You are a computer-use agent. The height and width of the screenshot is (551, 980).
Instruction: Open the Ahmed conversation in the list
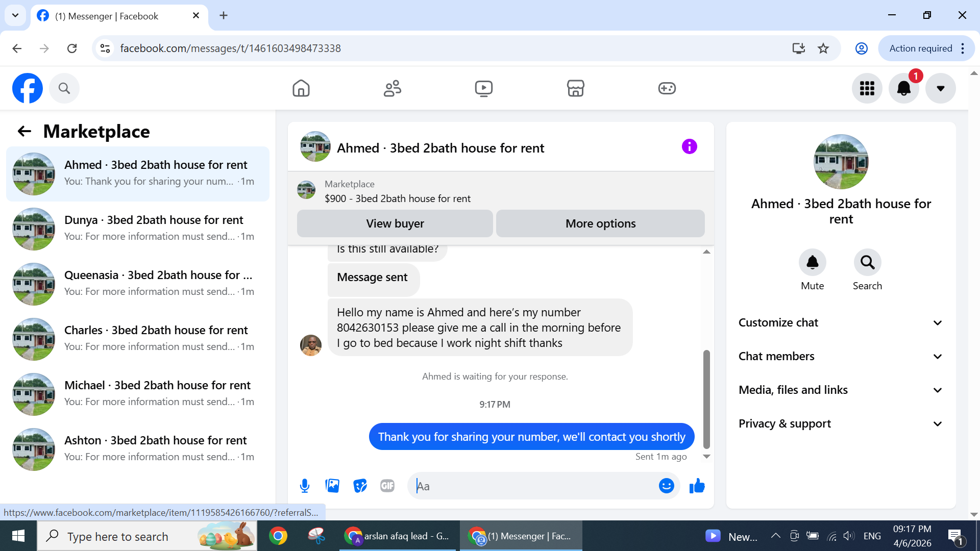point(138,173)
